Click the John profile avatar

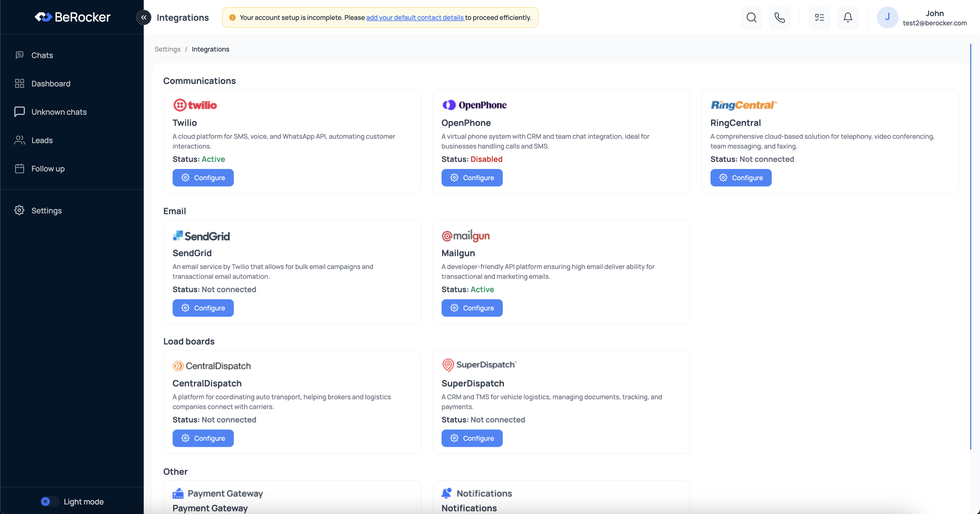tap(887, 17)
